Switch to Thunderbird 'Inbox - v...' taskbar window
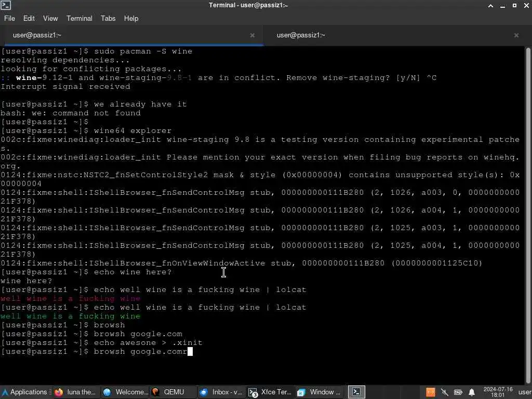Screen dimensions: 532x399 222,392
